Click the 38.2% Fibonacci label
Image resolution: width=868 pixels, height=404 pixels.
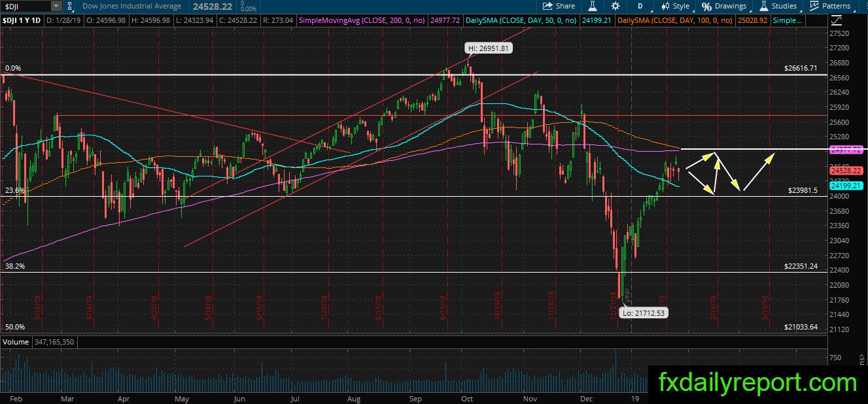point(14,266)
